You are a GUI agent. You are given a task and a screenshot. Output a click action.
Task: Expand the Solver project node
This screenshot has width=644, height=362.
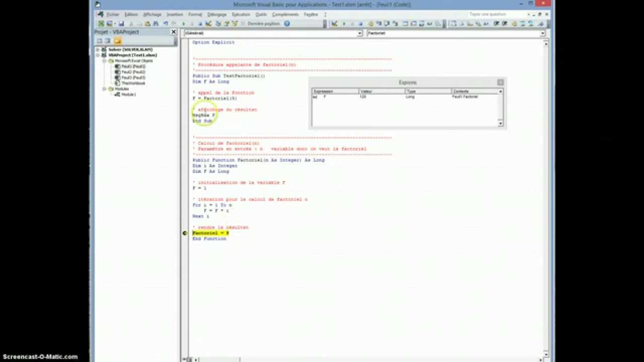click(x=98, y=50)
